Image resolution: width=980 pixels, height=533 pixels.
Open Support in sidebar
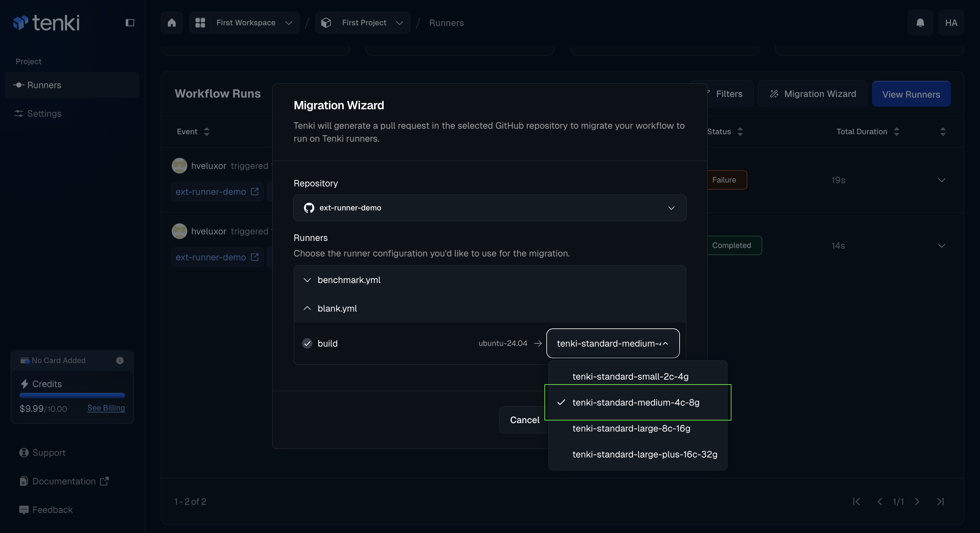[x=42, y=453]
